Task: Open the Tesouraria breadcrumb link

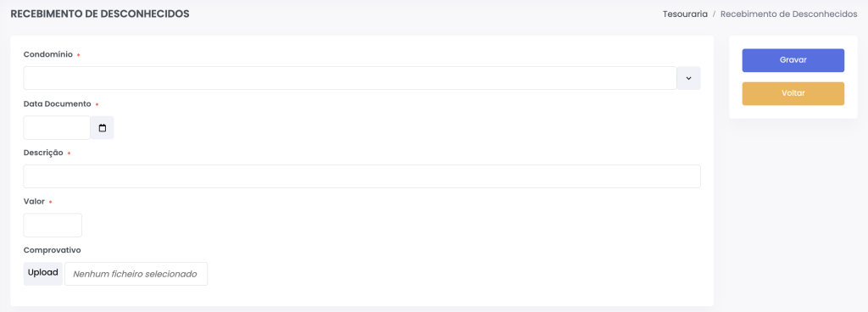Action: pos(685,14)
